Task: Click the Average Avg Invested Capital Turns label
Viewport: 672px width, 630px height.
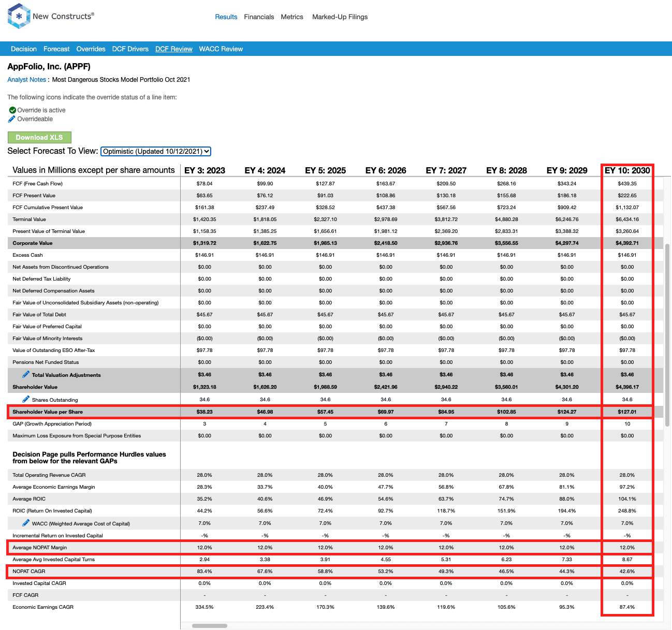Action: tap(54, 560)
